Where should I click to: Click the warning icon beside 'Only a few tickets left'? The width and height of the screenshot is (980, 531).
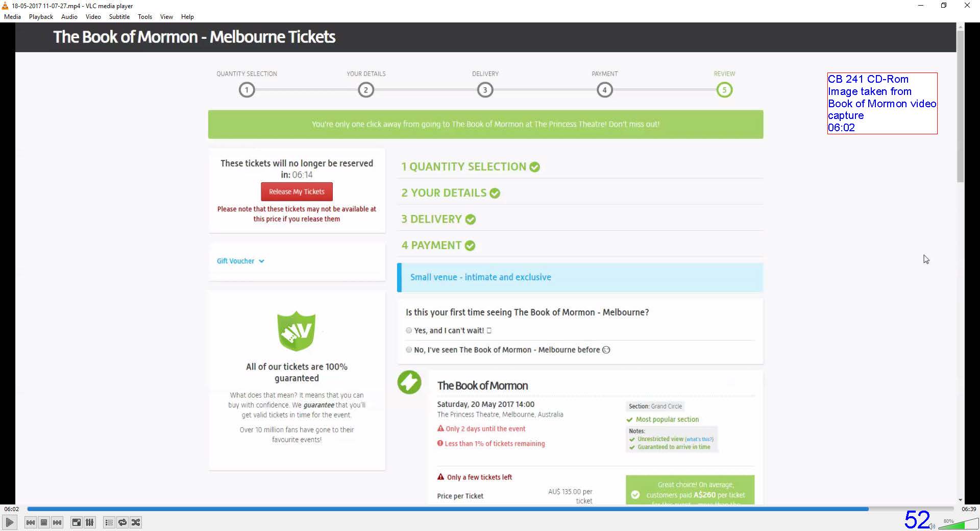pyautogui.click(x=440, y=476)
